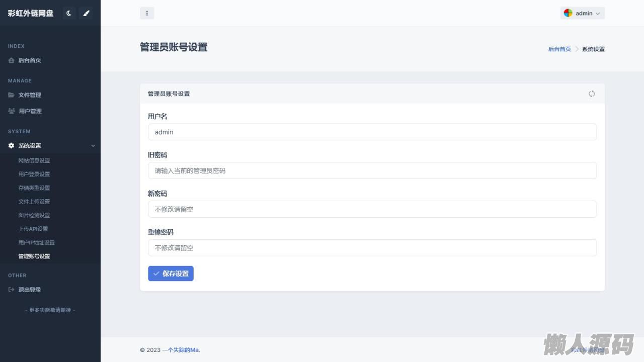Open 上传API设置 submenu item
Screen dimensions: 644x362
[33, 229]
